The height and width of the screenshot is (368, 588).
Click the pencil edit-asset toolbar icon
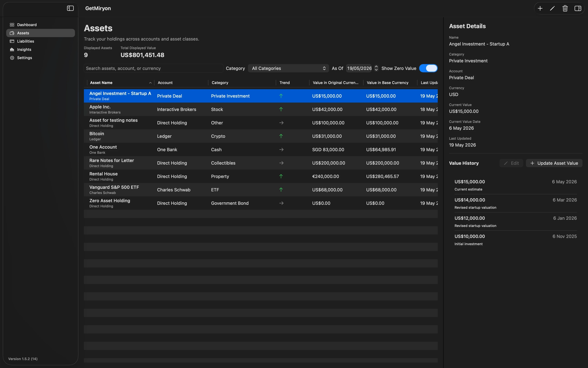552,9
